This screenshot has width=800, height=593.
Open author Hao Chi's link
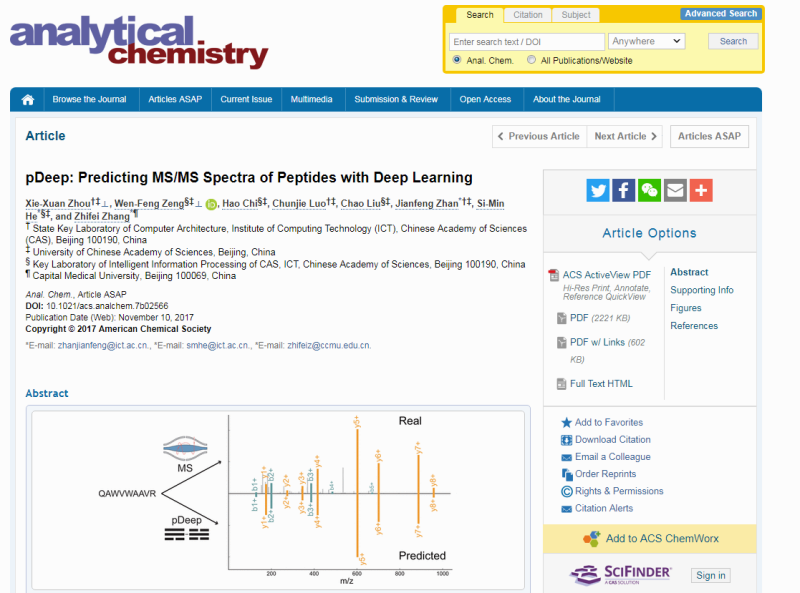[x=240, y=204]
